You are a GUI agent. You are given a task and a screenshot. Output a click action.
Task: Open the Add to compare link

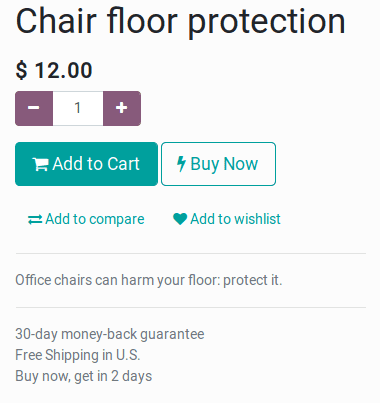(86, 219)
